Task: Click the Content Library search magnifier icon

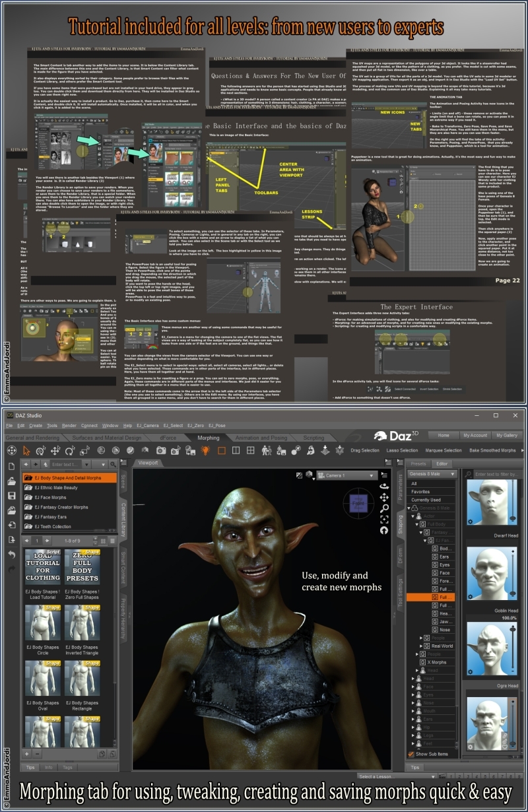Action: click(113, 465)
